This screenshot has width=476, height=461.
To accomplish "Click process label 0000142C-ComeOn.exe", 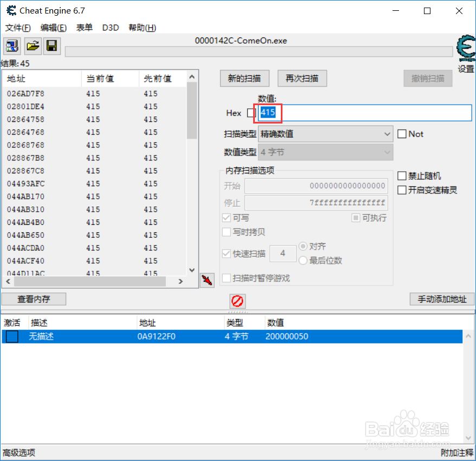I will [x=241, y=41].
